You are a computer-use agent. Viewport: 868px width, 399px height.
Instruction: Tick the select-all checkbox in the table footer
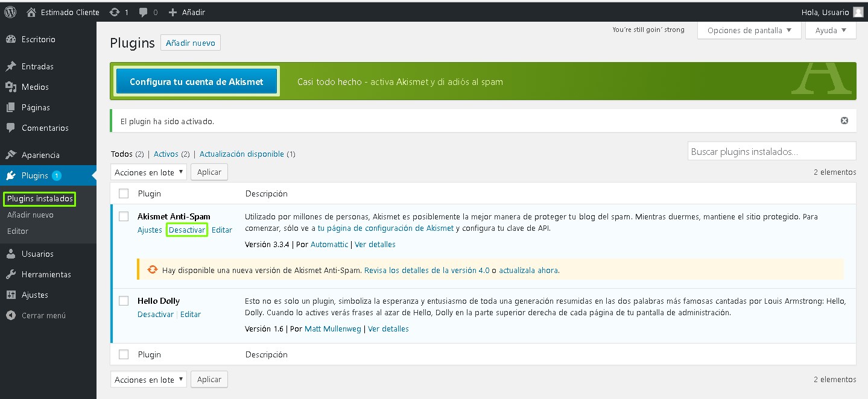point(124,354)
